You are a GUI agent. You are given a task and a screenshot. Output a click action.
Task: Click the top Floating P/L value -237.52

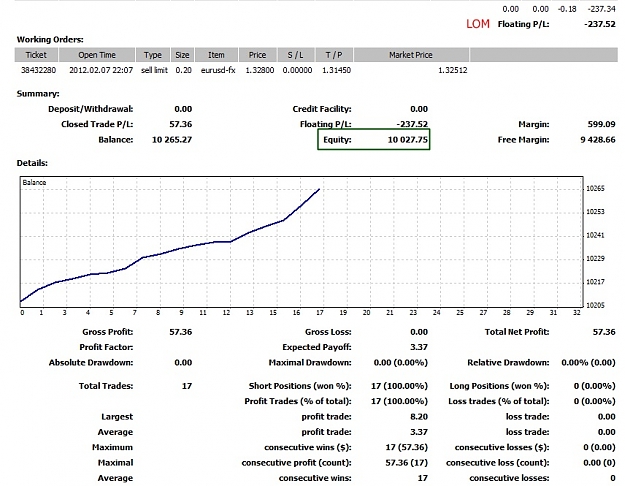pyautogui.click(x=600, y=24)
